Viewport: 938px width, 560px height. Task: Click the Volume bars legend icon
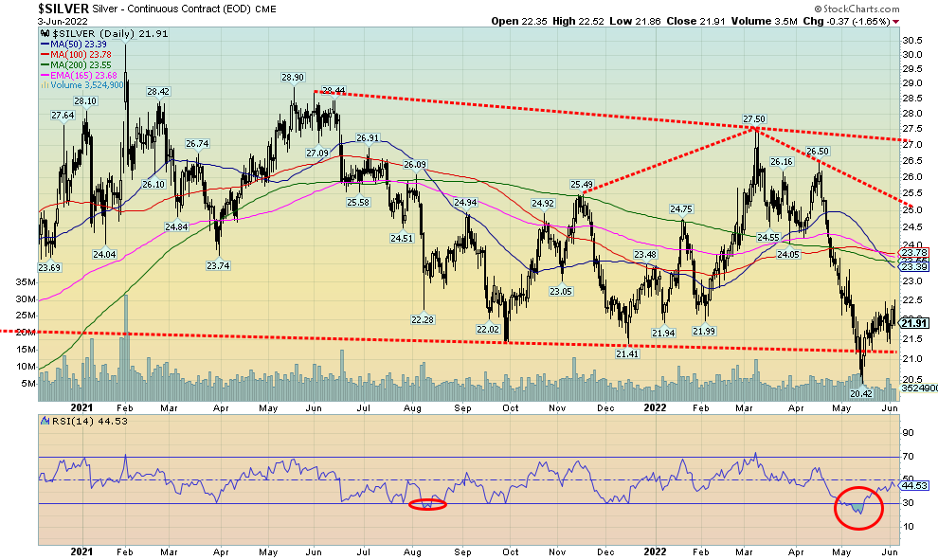pos(44,85)
